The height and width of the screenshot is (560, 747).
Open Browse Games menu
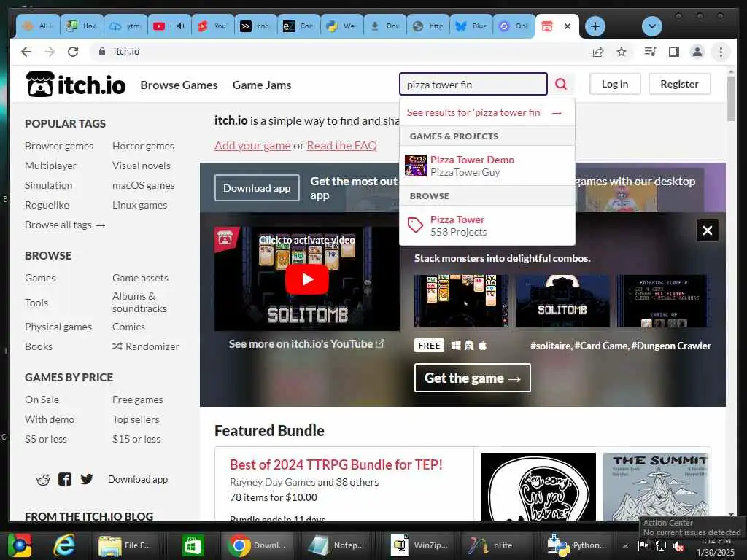(x=179, y=85)
